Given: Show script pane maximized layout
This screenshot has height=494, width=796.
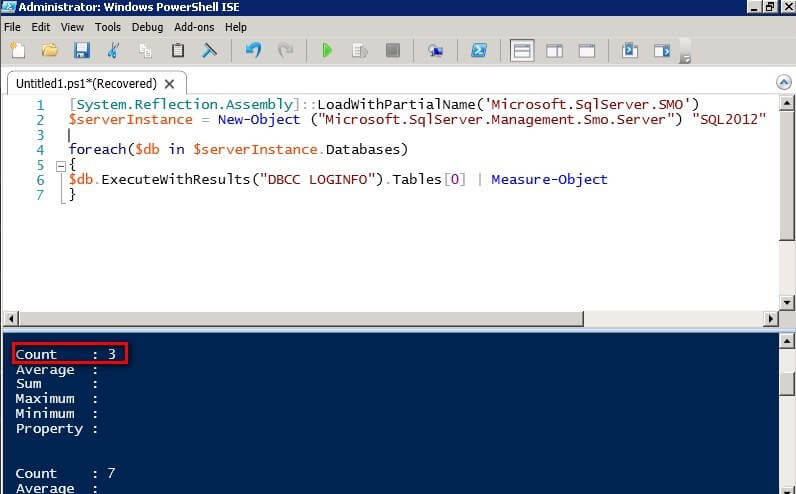Looking at the screenshot, I should (x=587, y=50).
